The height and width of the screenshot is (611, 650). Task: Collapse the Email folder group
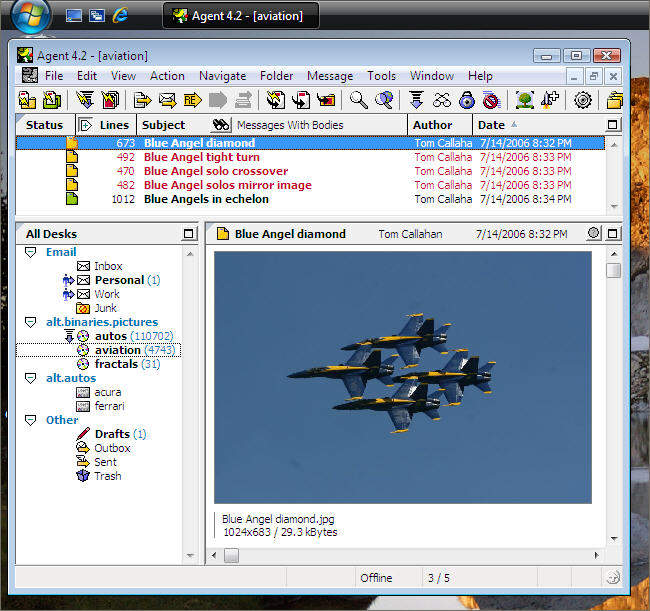[x=31, y=252]
